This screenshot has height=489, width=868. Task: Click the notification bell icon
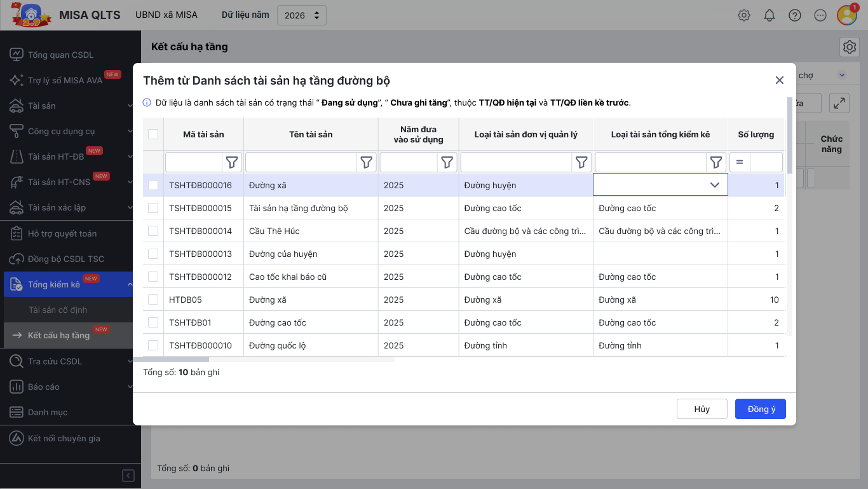770,15
